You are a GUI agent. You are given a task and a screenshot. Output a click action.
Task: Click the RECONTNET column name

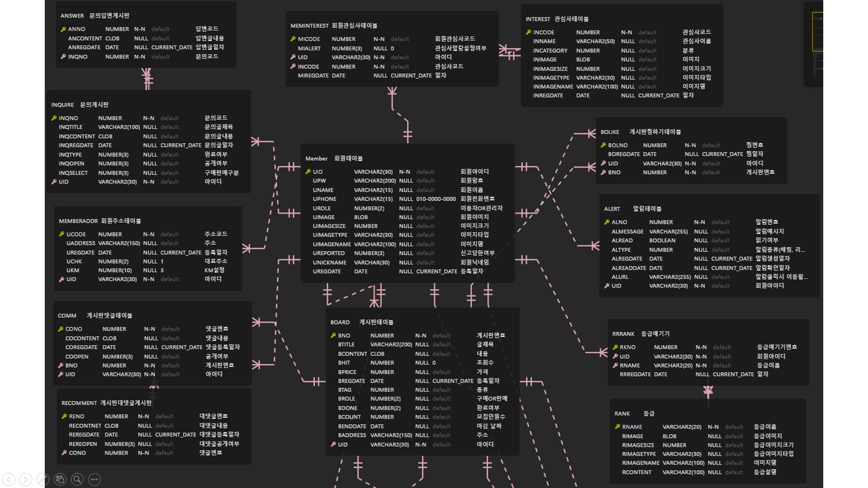pos(85,426)
